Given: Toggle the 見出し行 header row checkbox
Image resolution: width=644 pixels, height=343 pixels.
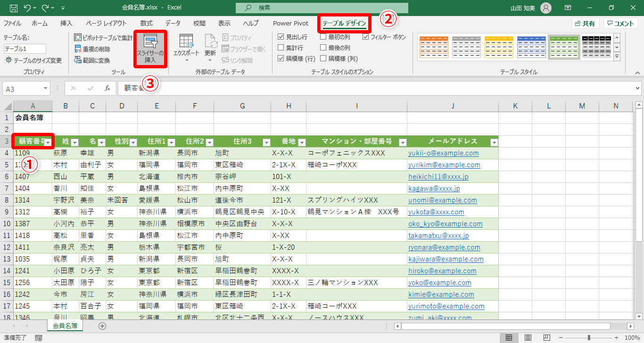Looking at the screenshot, I should click(x=281, y=37).
